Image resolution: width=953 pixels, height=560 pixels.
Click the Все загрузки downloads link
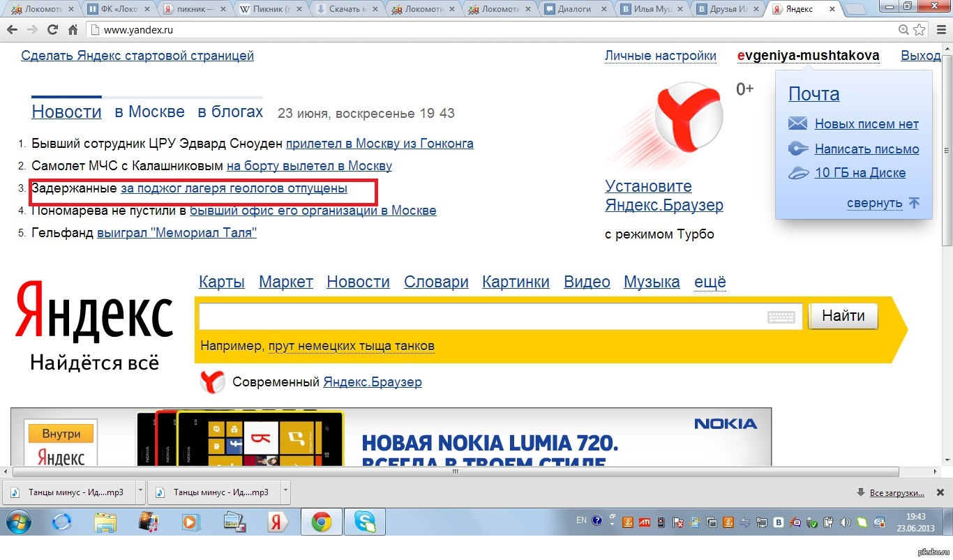(897, 492)
